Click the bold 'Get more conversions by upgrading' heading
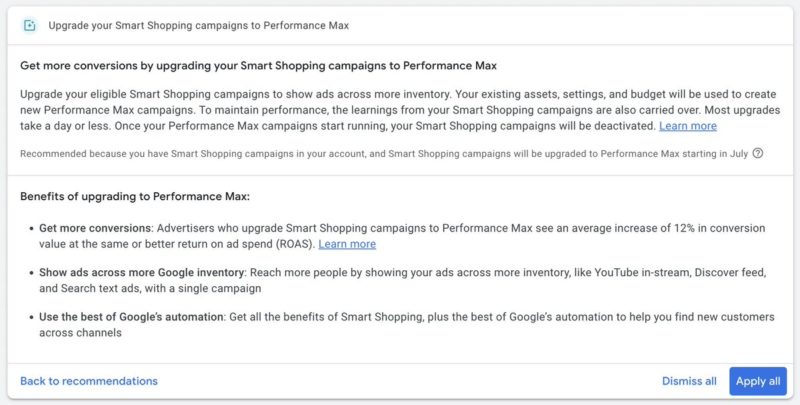Image resolution: width=800 pixels, height=405 pixels. click(258, 66)
